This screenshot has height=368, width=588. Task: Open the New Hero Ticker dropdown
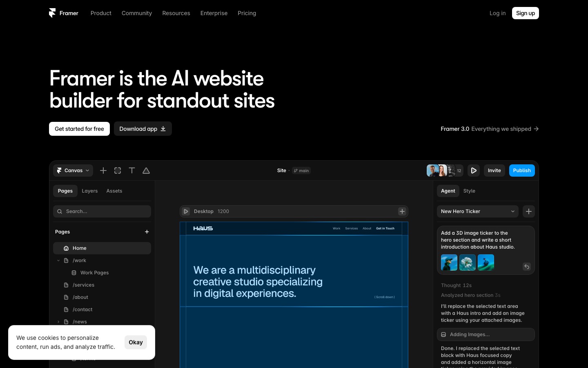[x=478, y=211]
